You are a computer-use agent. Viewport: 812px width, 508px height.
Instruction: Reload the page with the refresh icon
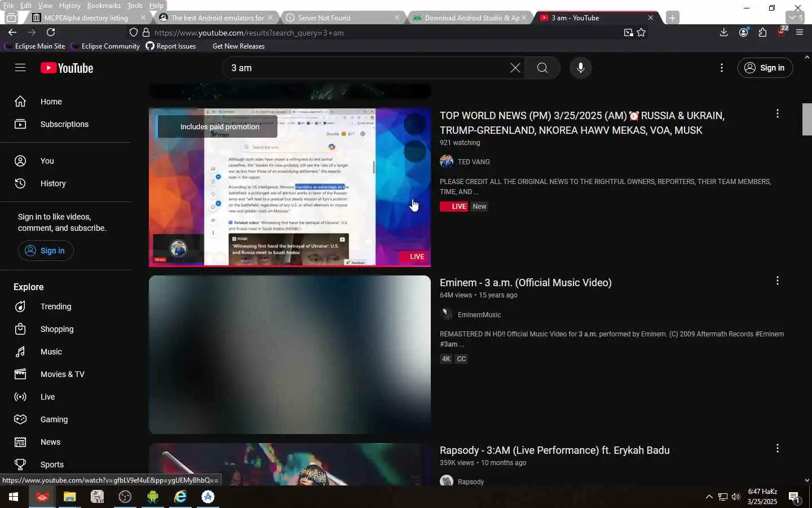[x=51, y=32]
